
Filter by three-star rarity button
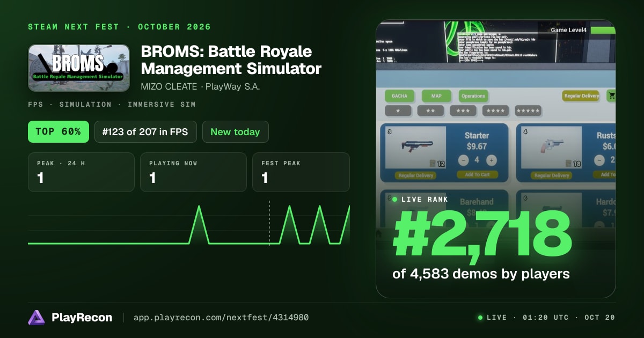click(x=463, y=111)
